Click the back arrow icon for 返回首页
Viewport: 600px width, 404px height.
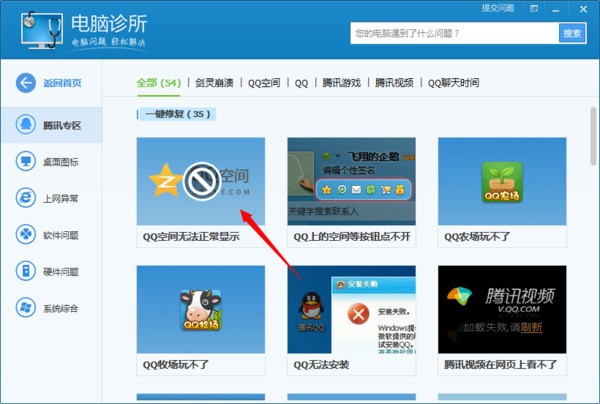[26, 83]
